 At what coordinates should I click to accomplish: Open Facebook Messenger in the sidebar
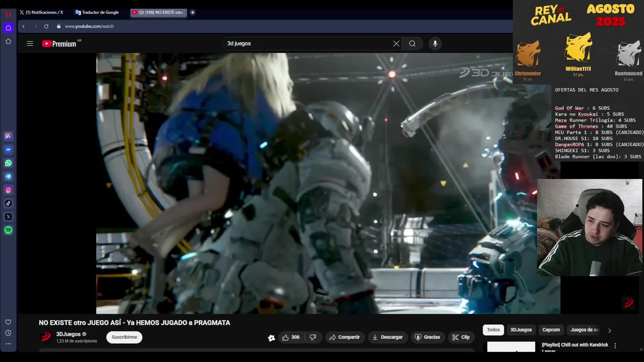click(x=8, y=149)
